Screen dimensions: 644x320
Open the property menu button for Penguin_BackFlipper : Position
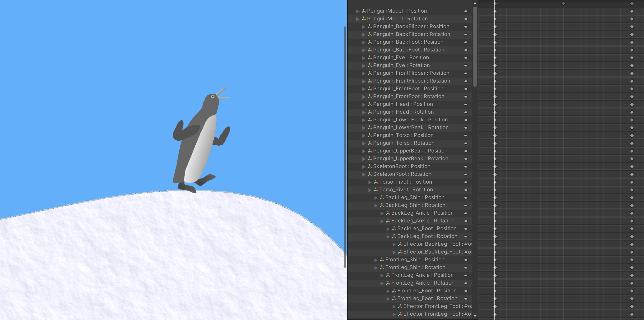(x=466, y=27)
